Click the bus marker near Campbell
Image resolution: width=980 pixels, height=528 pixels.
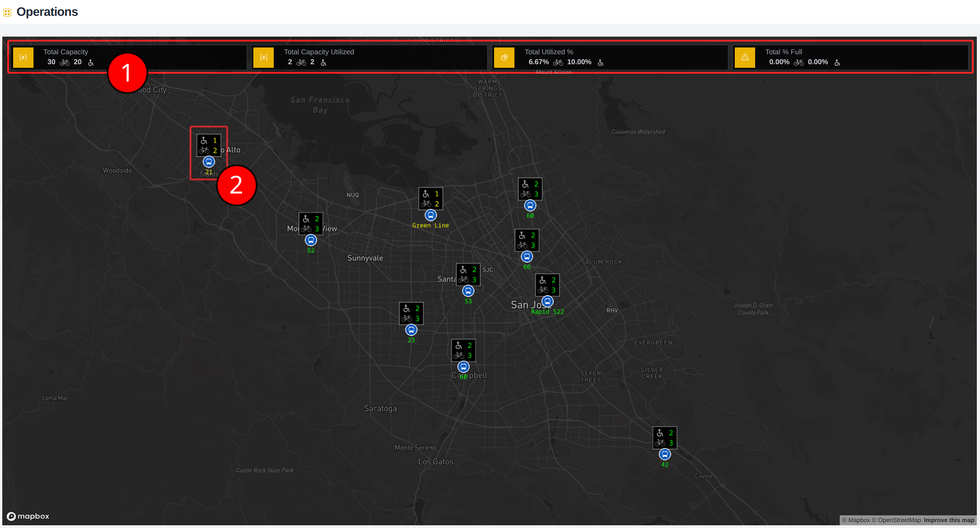463,367
